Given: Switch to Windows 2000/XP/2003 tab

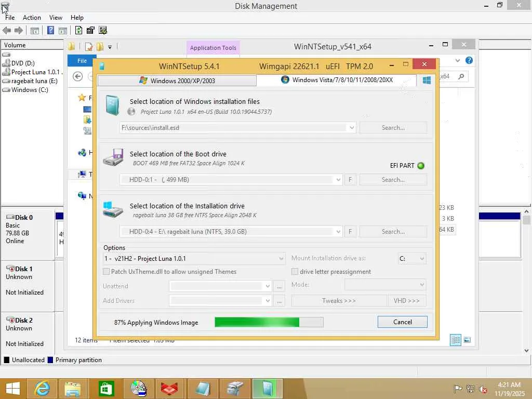Looking at the screenshot, I should point(177,81).
